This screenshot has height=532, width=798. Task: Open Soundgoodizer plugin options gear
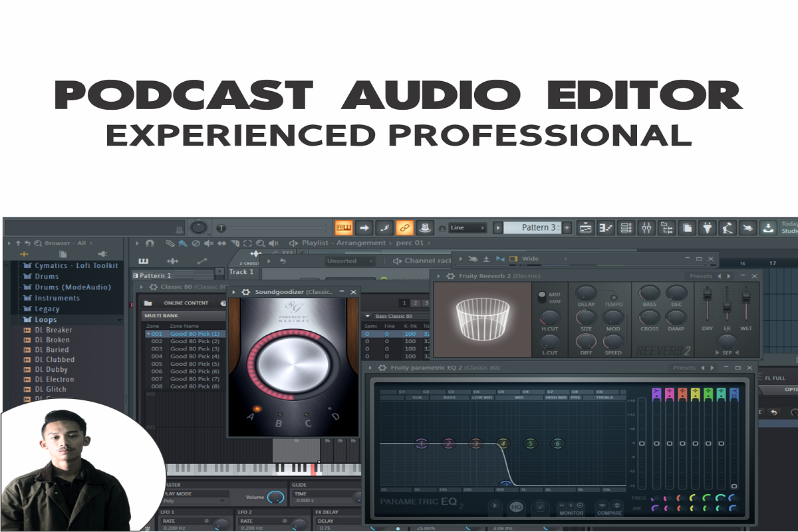(246, 292)
